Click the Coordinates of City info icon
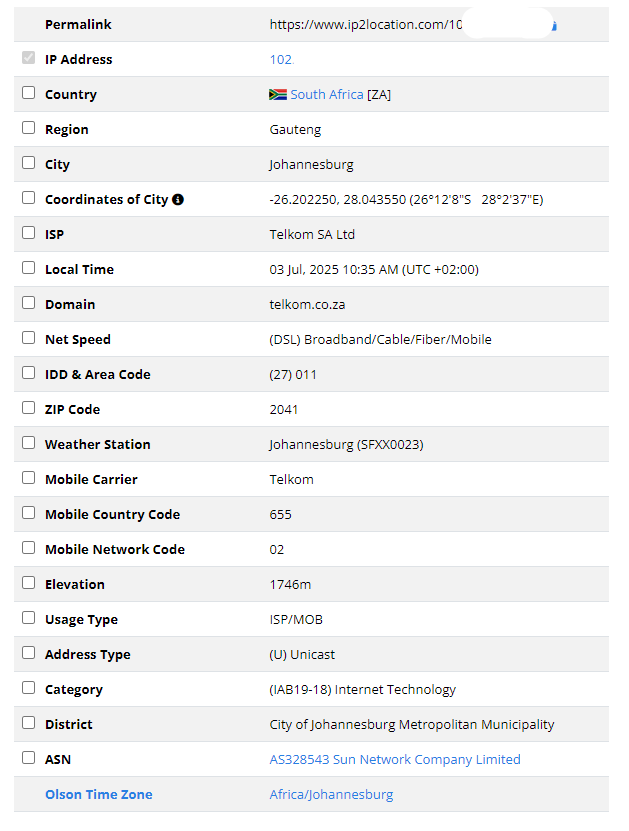Screen dimensions: 629x831 178,200
